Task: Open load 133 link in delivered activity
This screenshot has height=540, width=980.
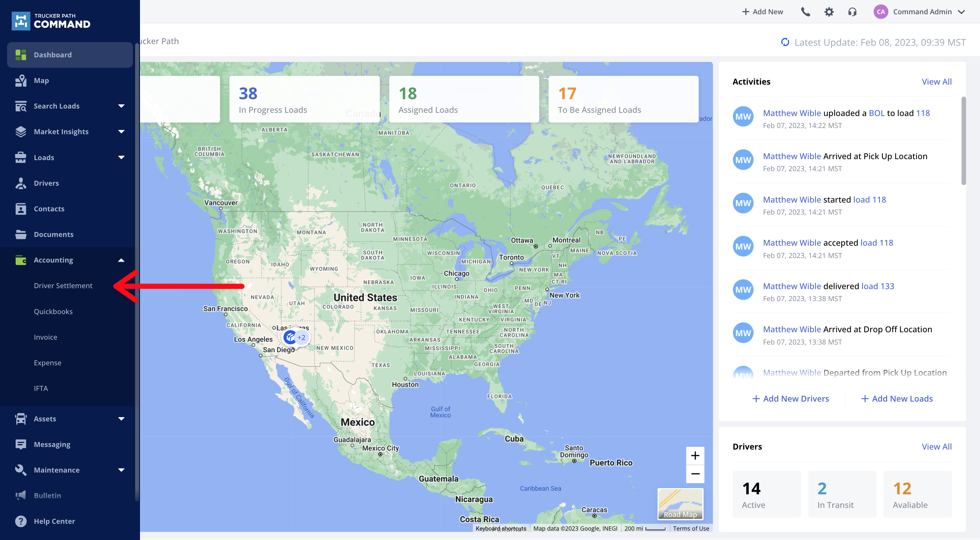Action: click(x=878, y=286)
